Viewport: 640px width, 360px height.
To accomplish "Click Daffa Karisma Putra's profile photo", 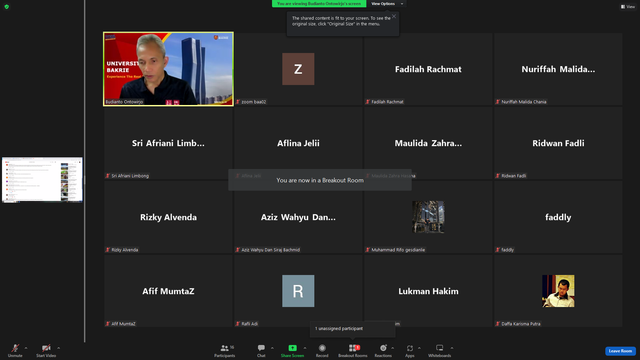I will tap(558, 291).
